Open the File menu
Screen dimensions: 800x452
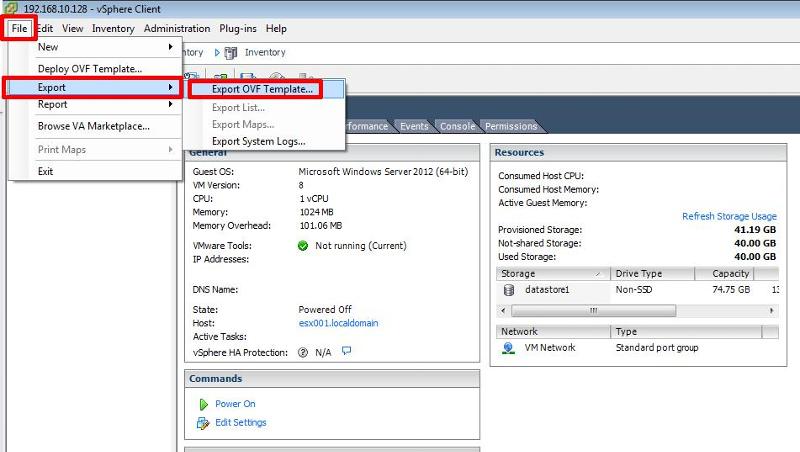point(19,29)
